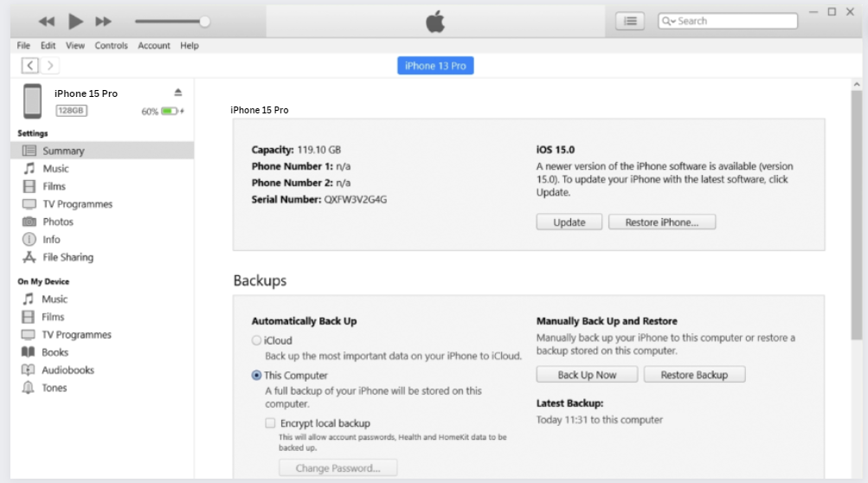Open Films icon under Settings
Image resolution: width=868 pixels, height=483 pixels.
tap(29, 186)
